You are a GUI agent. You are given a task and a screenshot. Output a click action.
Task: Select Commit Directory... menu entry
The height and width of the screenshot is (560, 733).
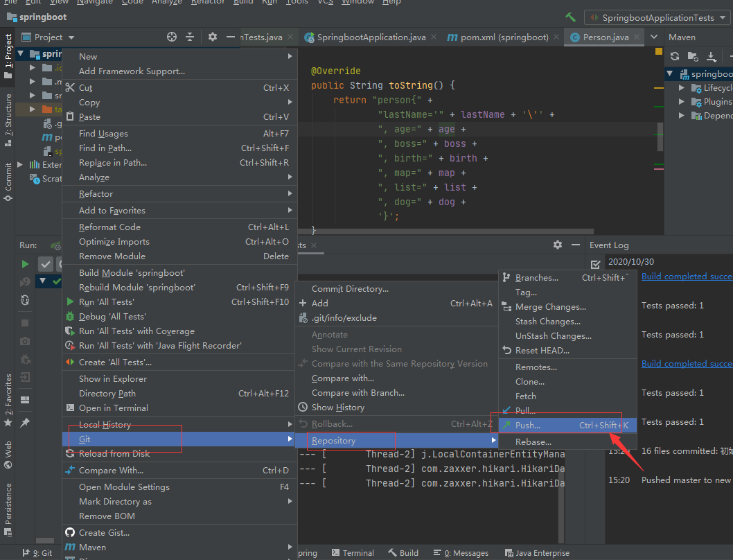[x=396, y=288]
